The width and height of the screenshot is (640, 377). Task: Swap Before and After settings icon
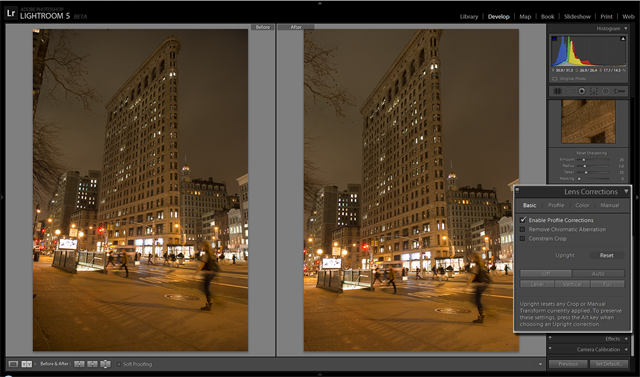[105, 364]
